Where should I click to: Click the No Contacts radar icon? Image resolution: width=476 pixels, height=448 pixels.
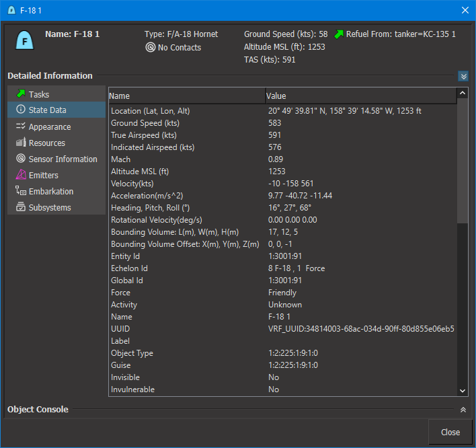[x=151, y=47]
